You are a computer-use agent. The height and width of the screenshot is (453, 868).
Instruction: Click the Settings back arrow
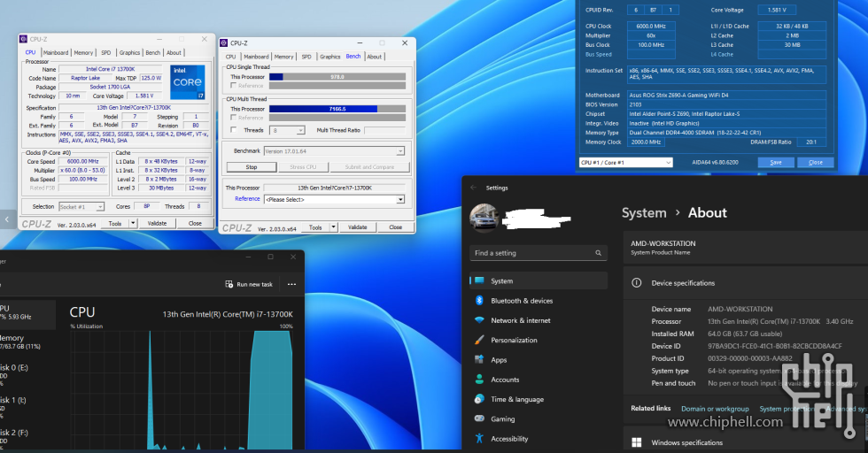click(x=473, y=188)
